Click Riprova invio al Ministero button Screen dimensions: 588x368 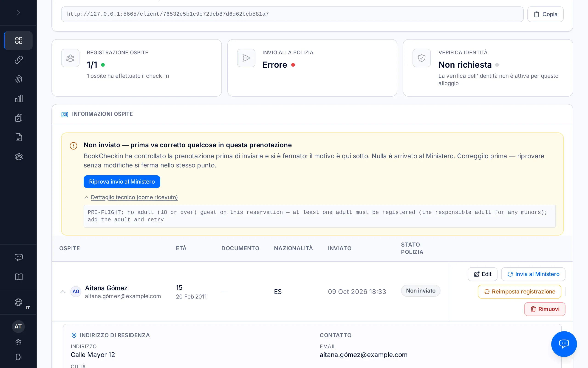click(122, 181)
